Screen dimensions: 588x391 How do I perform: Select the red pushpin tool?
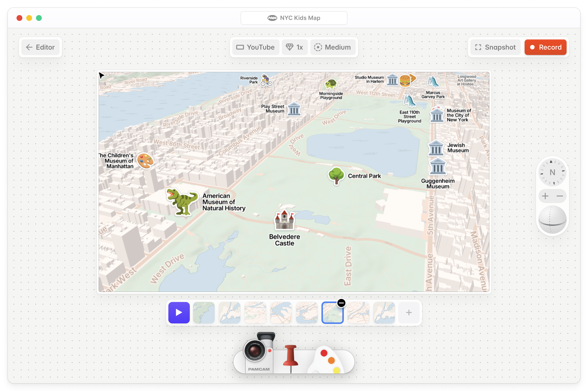[x=291, y=356]
